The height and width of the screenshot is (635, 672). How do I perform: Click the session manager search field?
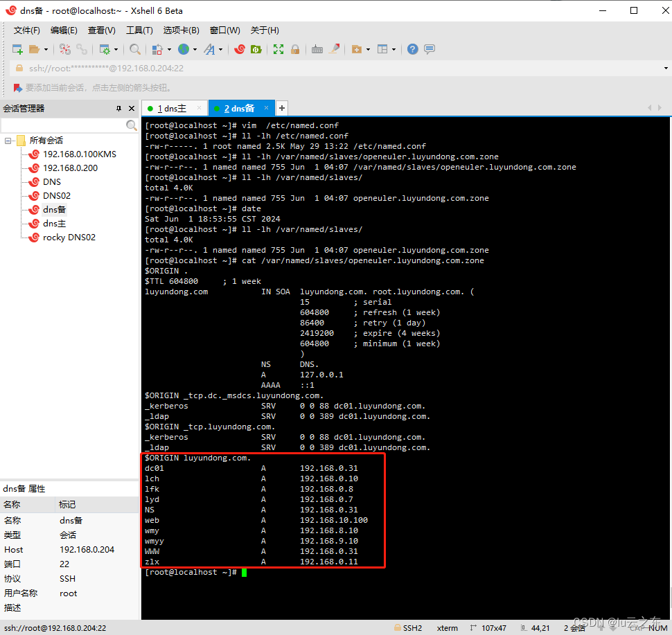click(x=63, y=125)
